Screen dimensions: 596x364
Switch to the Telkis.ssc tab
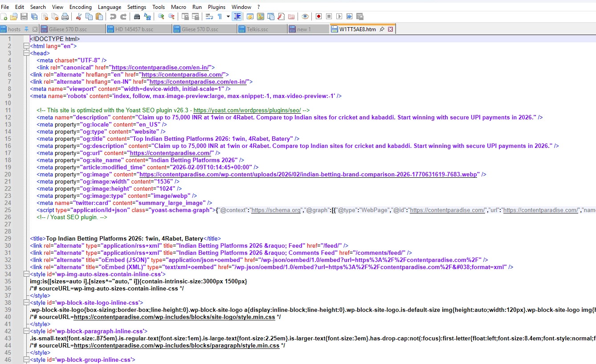262,29
